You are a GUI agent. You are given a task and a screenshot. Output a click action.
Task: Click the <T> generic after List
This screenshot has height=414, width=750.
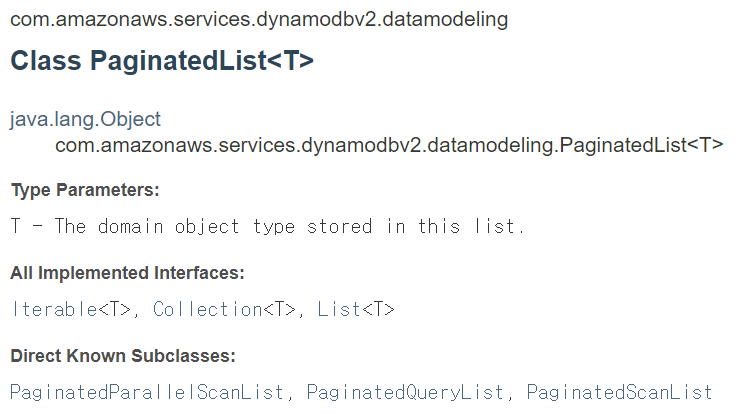(x=378, y=309)
